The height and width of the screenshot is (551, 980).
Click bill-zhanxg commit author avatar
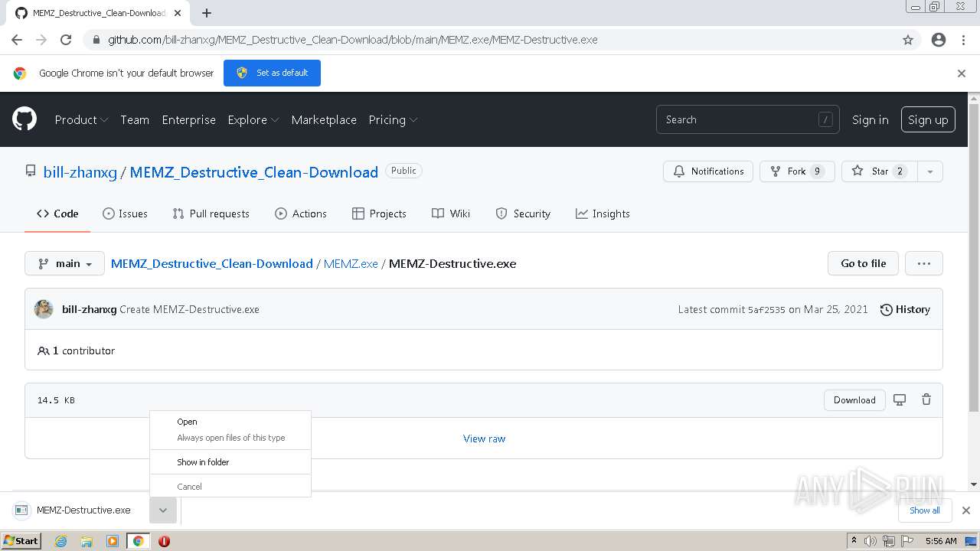[44, 309]
